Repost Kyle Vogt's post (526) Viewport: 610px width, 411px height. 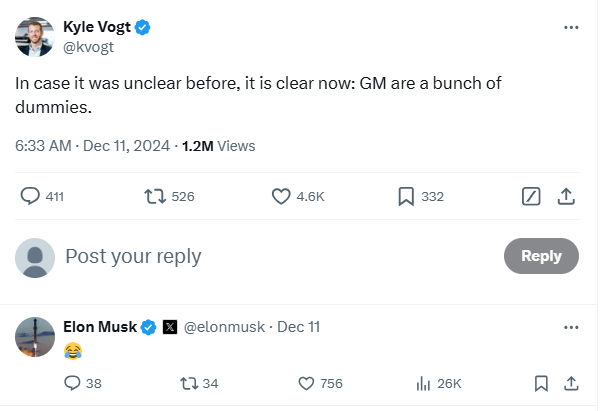pyautogui.click(x=156, y=197)
